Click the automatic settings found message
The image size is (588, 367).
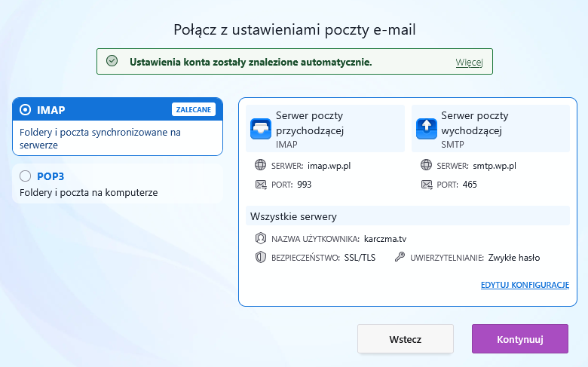tap(251, 62)
